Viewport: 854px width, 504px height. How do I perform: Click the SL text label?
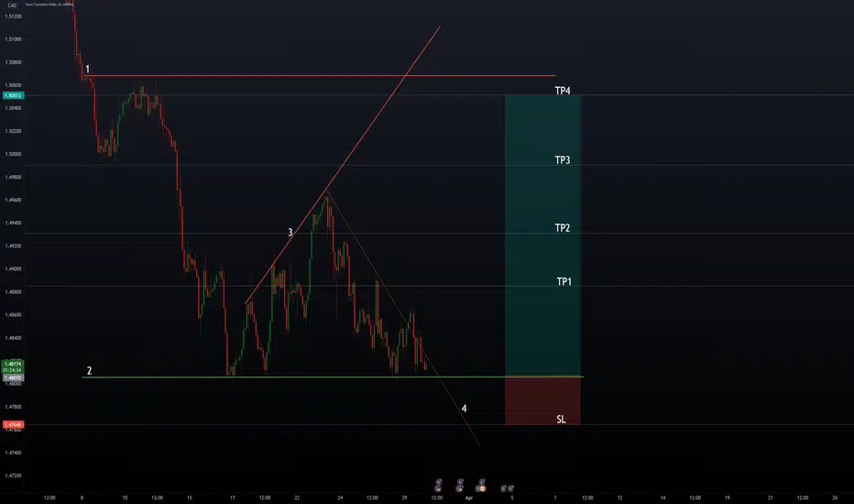pyautogui.click(x=561, y=419)
